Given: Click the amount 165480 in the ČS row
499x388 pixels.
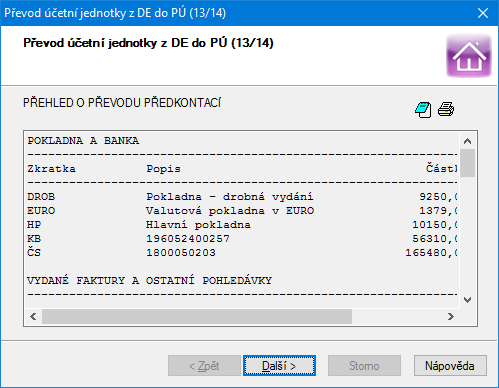Looking at the screenshot, I should click(431, 253).
